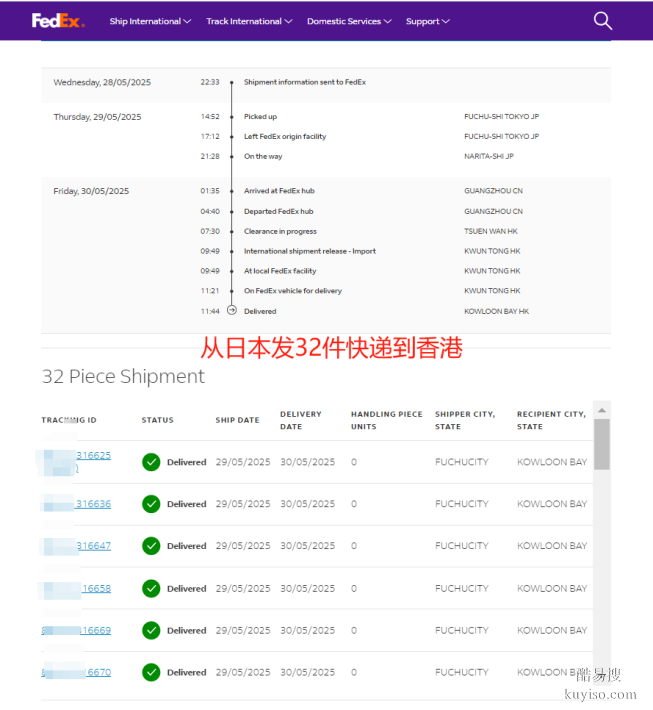Click the shipment table scrollbar thumb
The height and width of the screenshot is (710, 653).
(602, 445)
